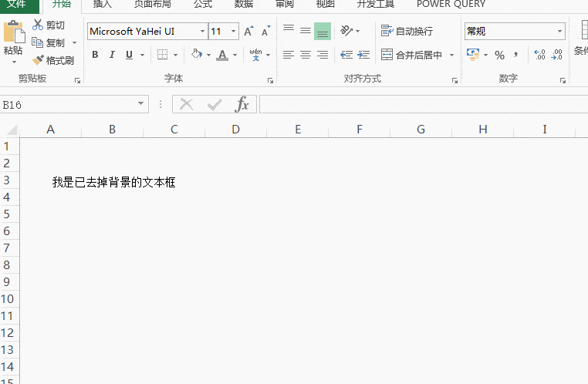Viewport: 588px width, 384px height.
Task: Open the Underline style dropdown arrow
Action: point(143,55)
